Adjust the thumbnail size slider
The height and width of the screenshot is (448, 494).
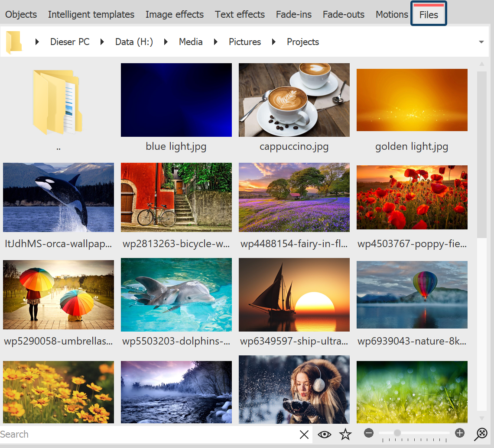coord(396,432)
